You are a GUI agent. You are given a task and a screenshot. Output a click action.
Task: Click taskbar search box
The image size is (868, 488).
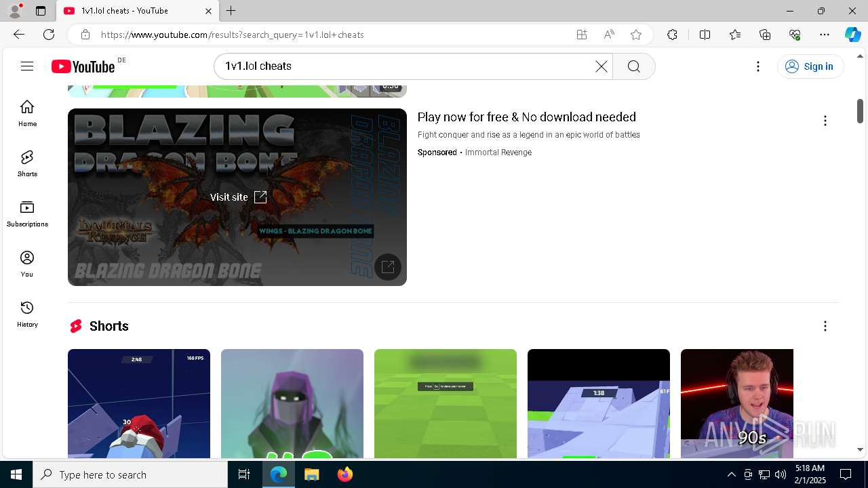[130, 474]
